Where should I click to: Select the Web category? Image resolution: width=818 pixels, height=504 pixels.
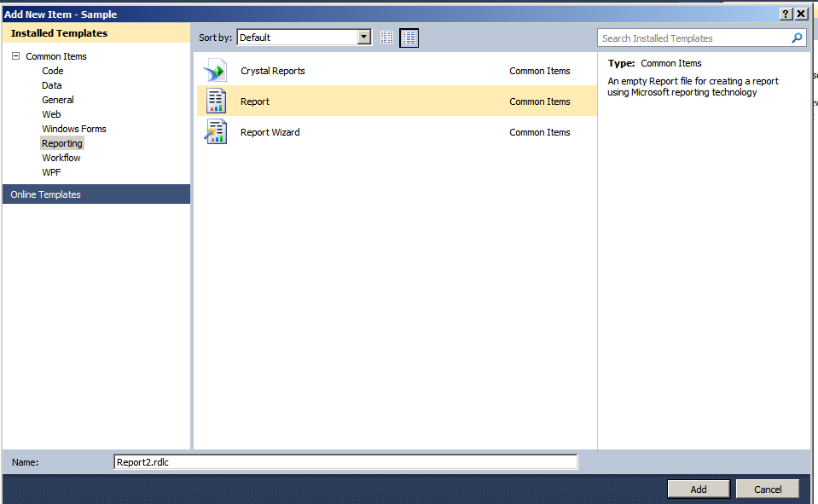[52, 114]
